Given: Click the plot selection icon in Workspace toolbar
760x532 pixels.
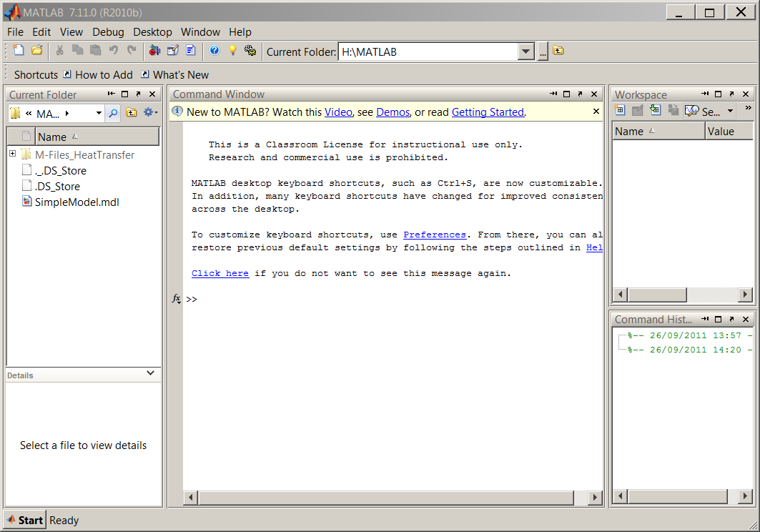Looking at the screenshot, I should click(x=691, y=111).
